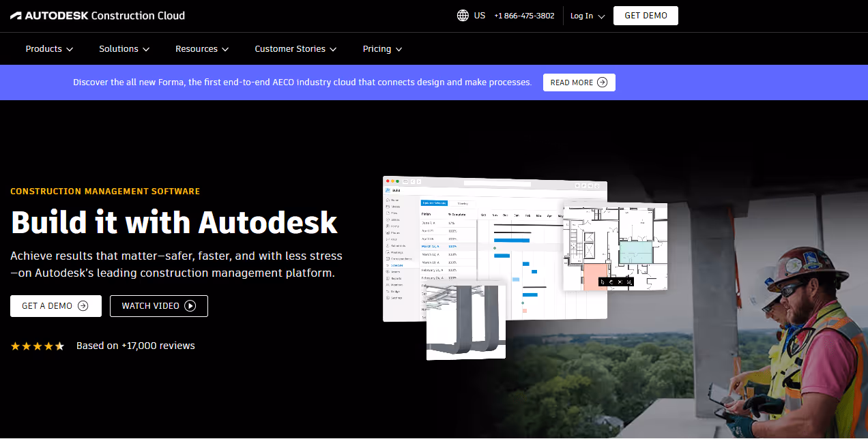
Task: Expand the Solutions menu
Action: (124, 49)
